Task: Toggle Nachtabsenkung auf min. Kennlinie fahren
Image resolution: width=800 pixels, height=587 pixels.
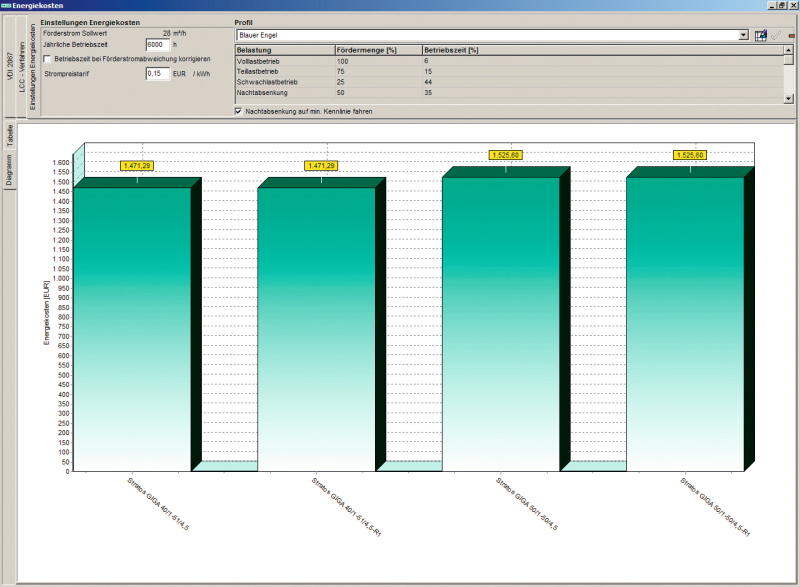Action: coord(238,111)
